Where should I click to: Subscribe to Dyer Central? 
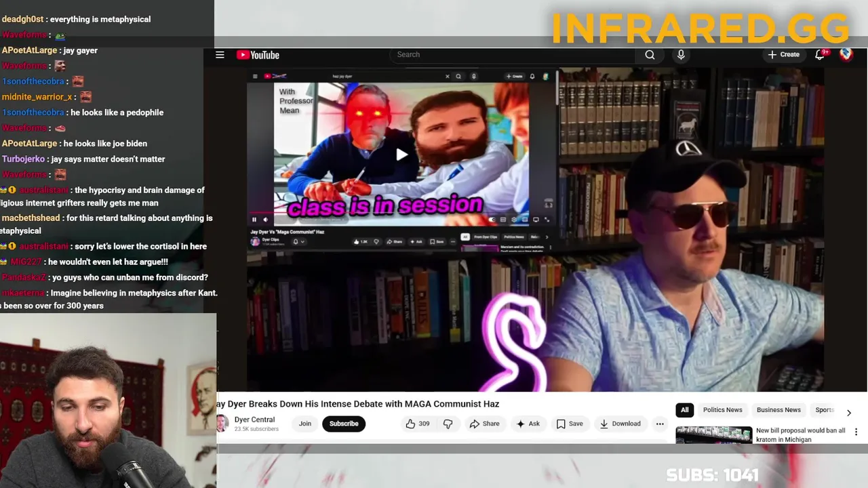point(344,424)
